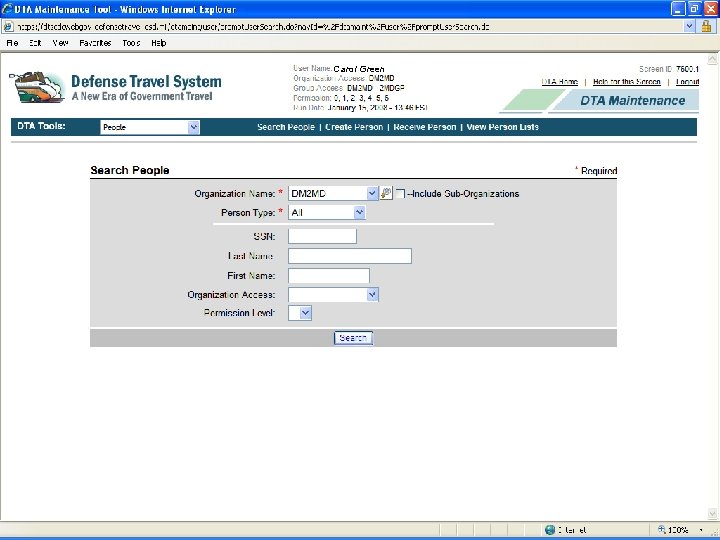Click the zoom magnifier icon in status bar

[662, 530]
